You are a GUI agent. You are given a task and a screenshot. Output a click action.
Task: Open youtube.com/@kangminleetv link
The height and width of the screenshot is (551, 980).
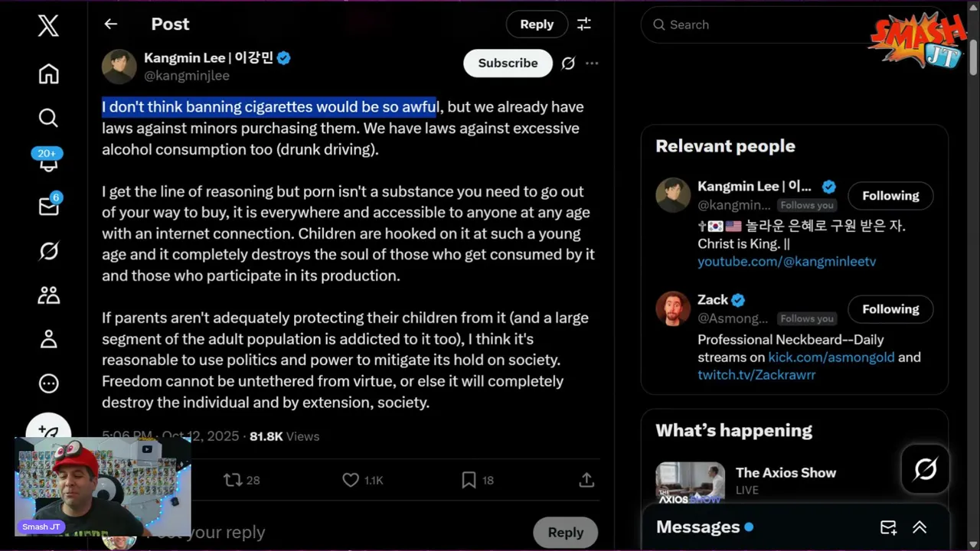(x=786, y=262)
